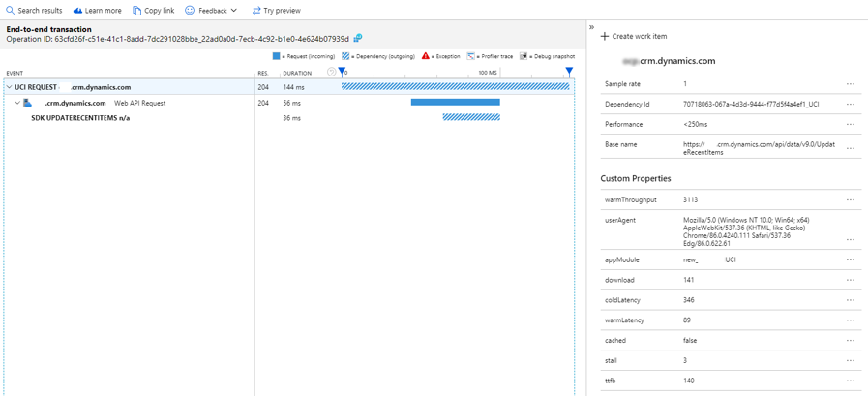The image size is (868, 396).
Task: Collapse the details pane with double chevron
Action: click(591, 26)
